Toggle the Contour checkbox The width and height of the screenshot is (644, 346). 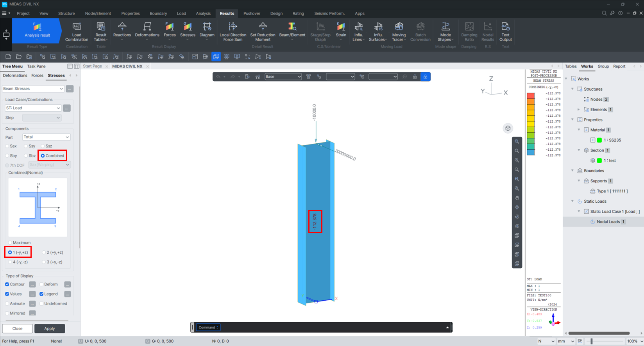tap(7, 284)
